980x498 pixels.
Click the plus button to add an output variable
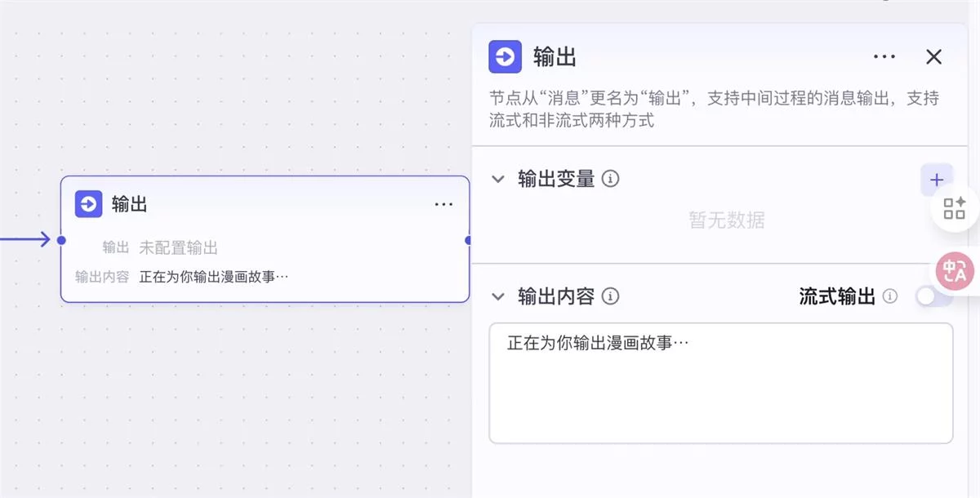coord(936,179)
